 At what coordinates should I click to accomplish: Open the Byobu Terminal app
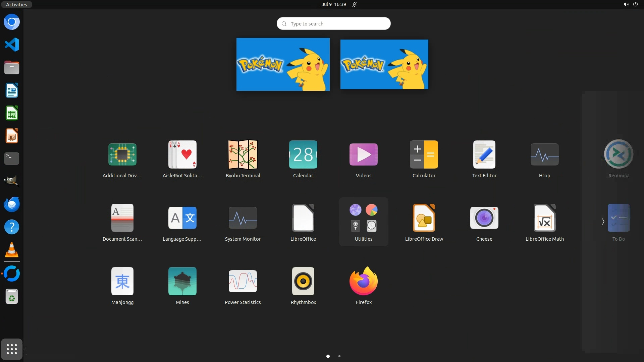coord(243,155)
